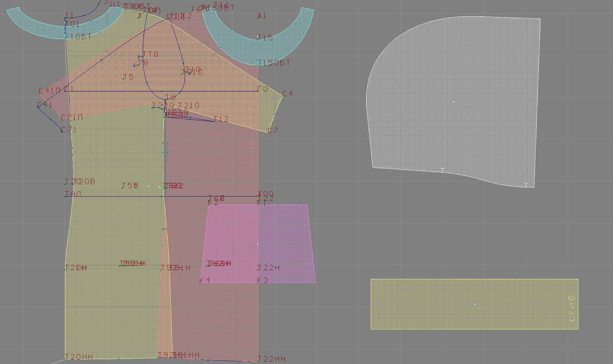
Task: Click the сгиб fold label on the yellow rectangle
Action: click(x=572, y=308)
